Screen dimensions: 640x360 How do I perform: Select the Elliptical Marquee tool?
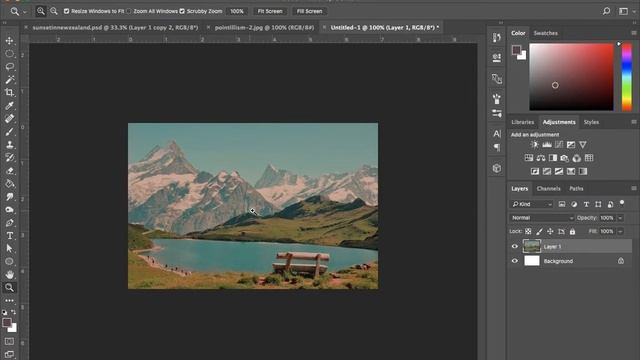[x=9, y=54]
